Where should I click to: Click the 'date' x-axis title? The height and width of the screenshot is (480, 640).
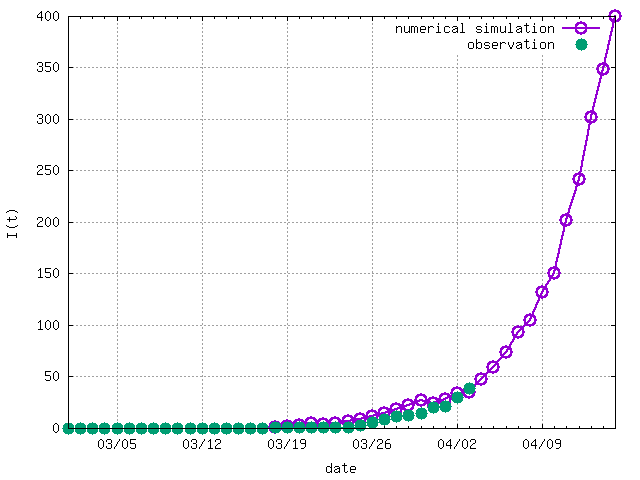pyautogui.click(x=341, y=468)
